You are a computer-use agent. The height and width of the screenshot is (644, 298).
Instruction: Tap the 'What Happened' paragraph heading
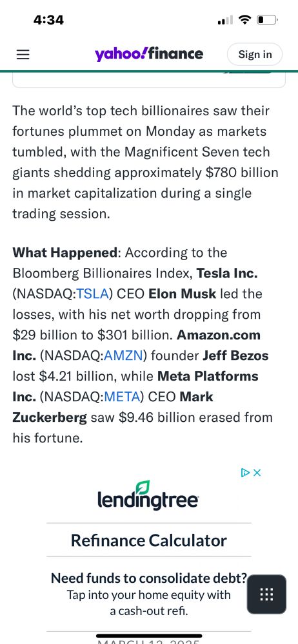(x=65, y=253)
